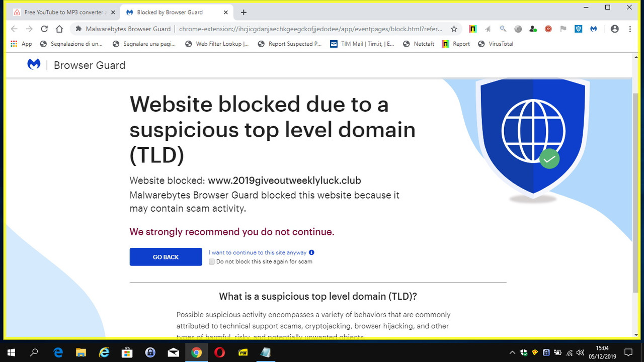Open the shield extension icon in toolbar
This screenshot has height=362, width=644.
point(579,29)
